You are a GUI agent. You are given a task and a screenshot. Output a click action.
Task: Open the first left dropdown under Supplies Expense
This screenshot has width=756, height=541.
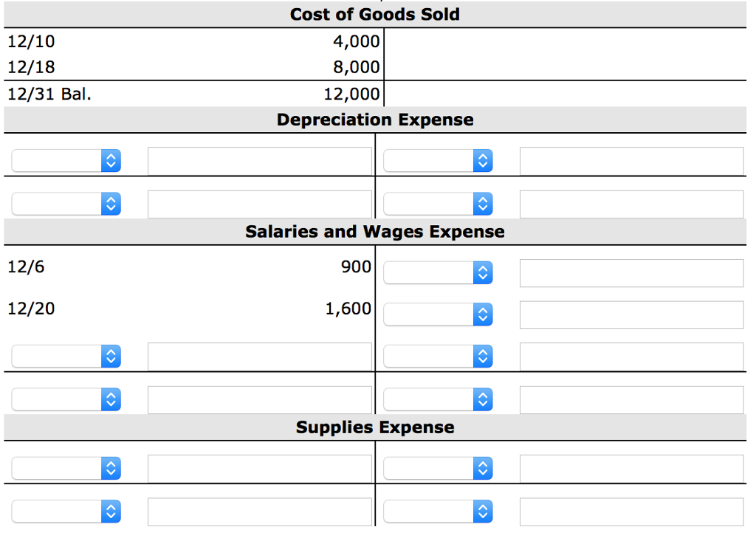click(66, 468)
